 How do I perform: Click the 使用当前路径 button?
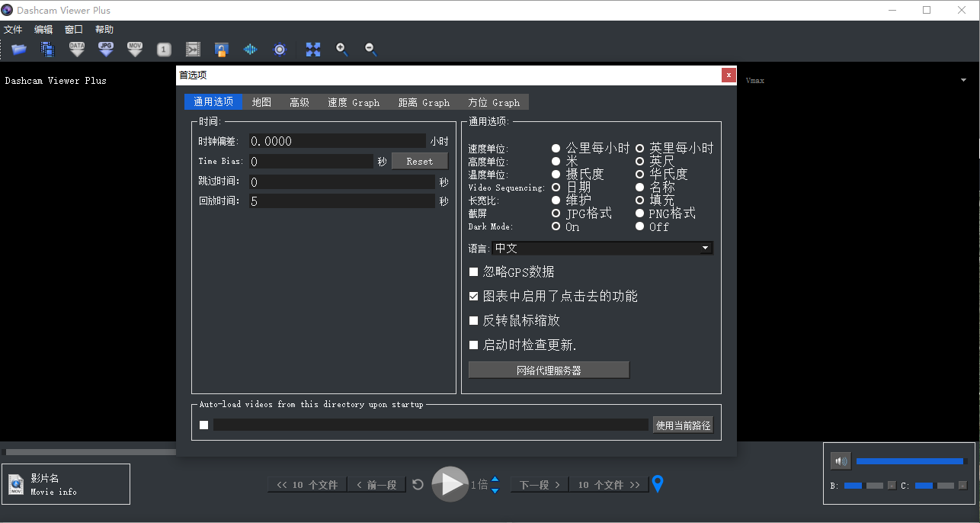(x=683, y=425)
